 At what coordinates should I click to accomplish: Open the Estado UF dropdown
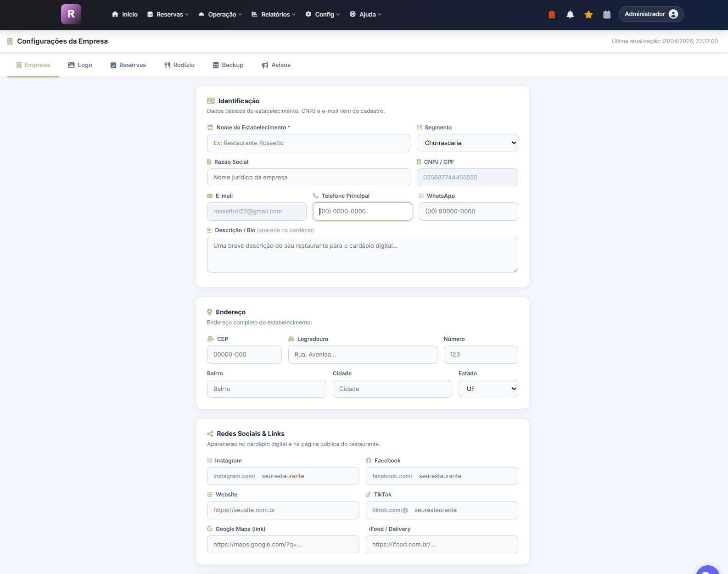click(488, 389)
